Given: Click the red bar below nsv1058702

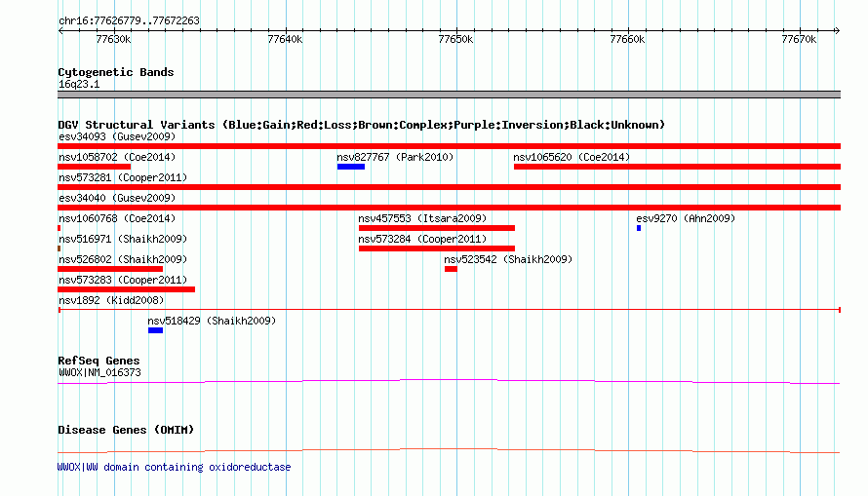Looking at the screenshot, I should coord(94,167).
